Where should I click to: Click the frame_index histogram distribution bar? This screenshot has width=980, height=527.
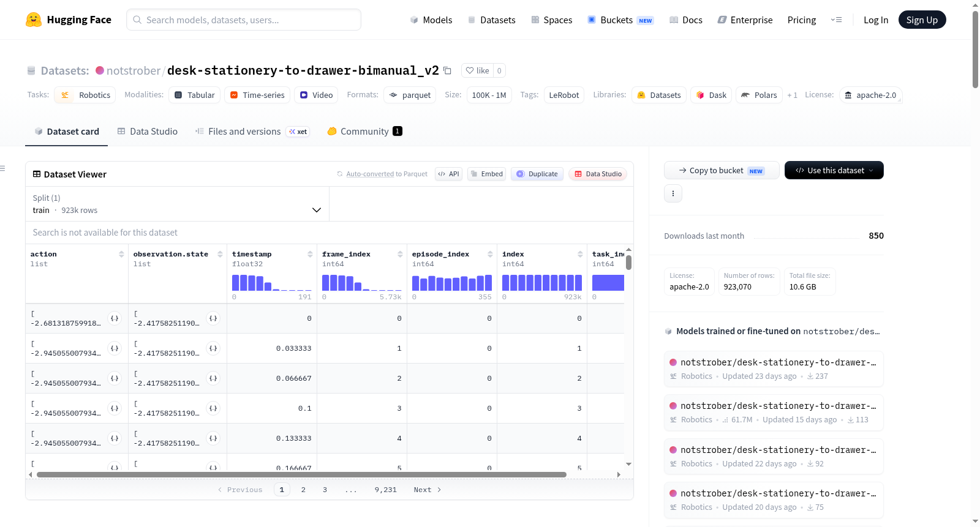[362, 283]
